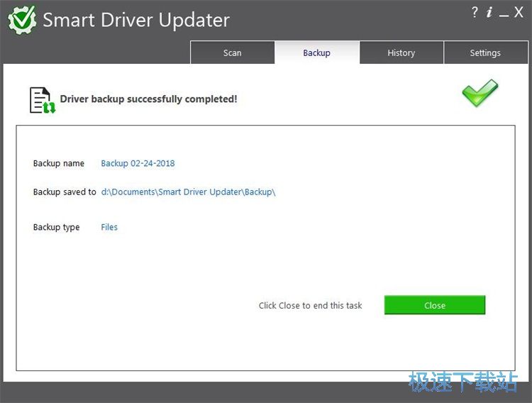The image size is (532, 403).
Task: Click the Smart Driver Updater title text
Action: pyautogui.click(x=135, y=20)
